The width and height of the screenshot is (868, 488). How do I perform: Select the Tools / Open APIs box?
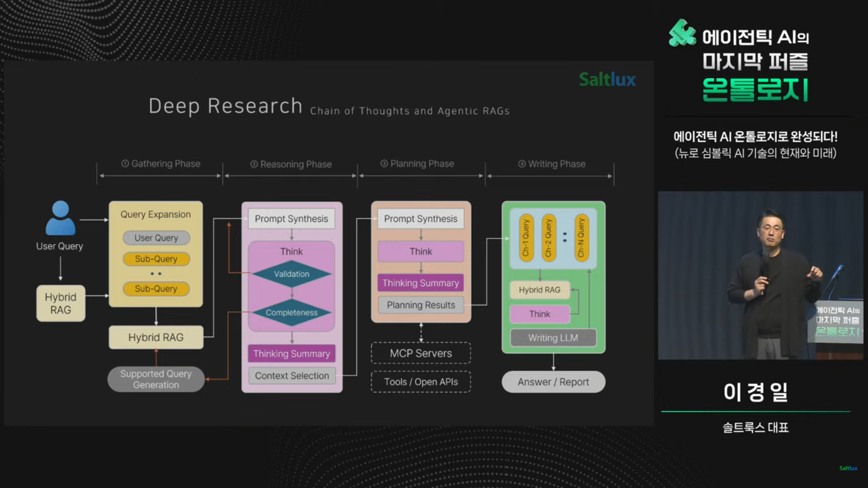click(x=421, y=382)
